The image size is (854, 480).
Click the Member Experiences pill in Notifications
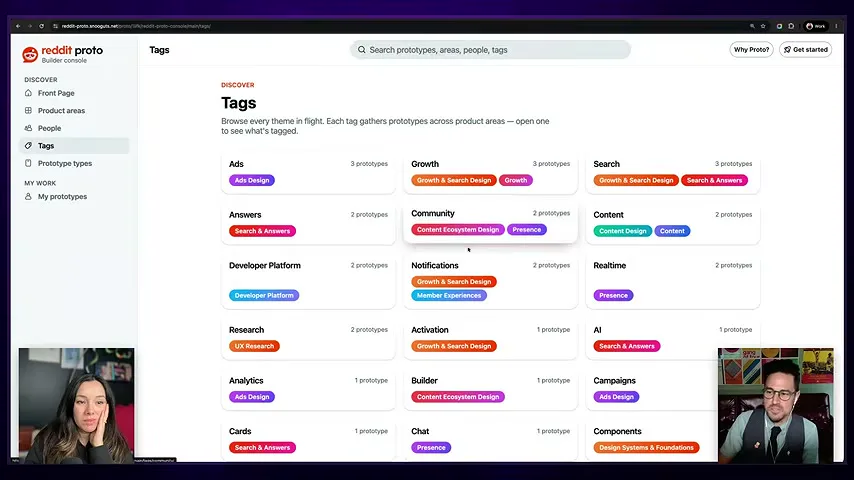point(449,295)
